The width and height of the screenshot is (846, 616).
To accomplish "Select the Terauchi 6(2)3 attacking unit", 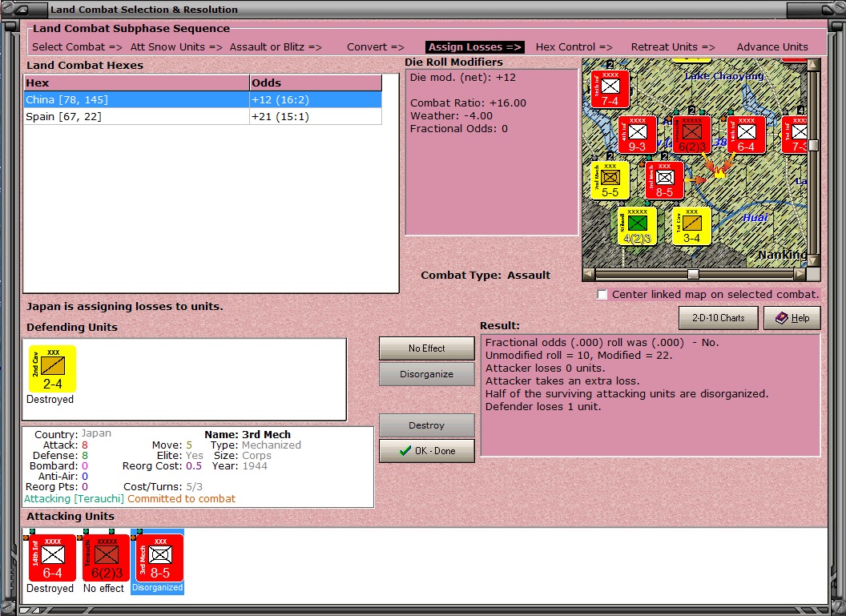I will (107, 558).
